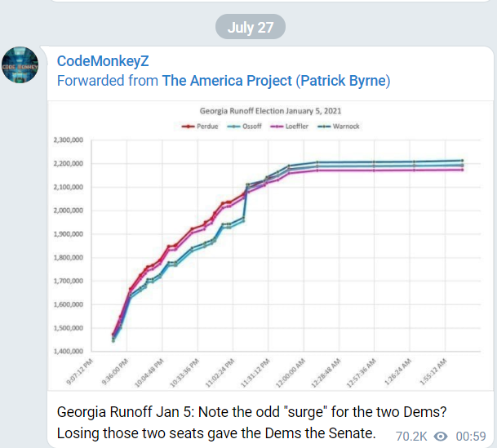Click the 00:59 message timestamp
The image size is (497, 448).
pyautogui.click(x=471, y=437)
